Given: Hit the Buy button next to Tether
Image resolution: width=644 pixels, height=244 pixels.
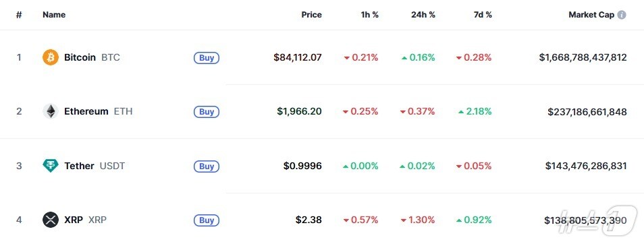Looking at the screenshot, I should [x=207, y=166].
